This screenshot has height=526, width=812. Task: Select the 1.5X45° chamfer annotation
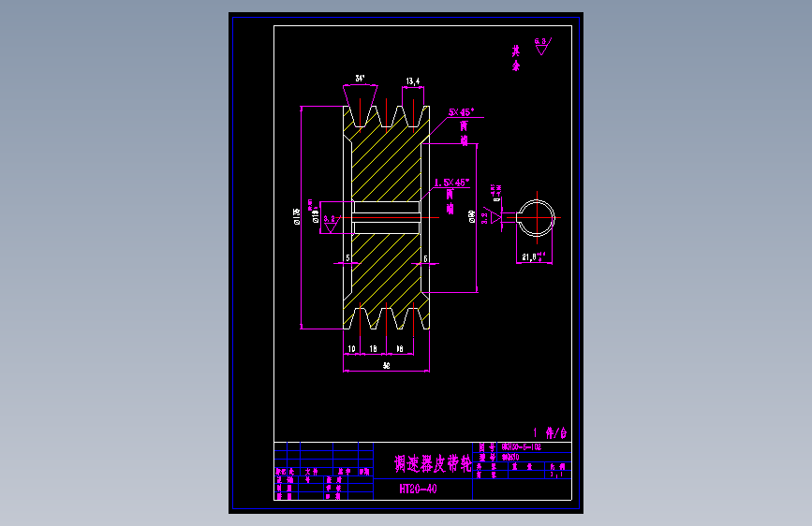click(x=451, y=183)
